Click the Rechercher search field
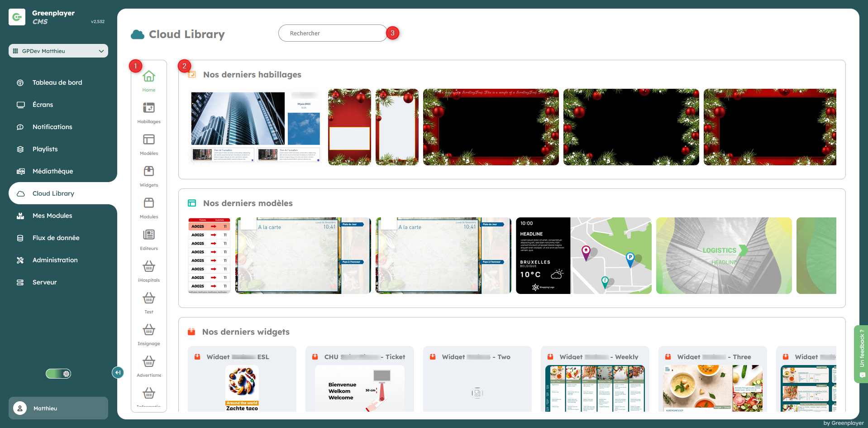The image size is (868, 428). click(x=333, y=33)
